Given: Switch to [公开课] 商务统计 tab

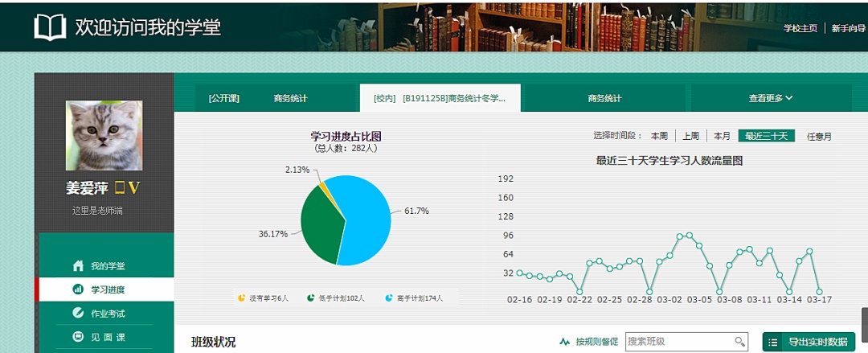Looking at the screenshot, I should tap(257, 98).
